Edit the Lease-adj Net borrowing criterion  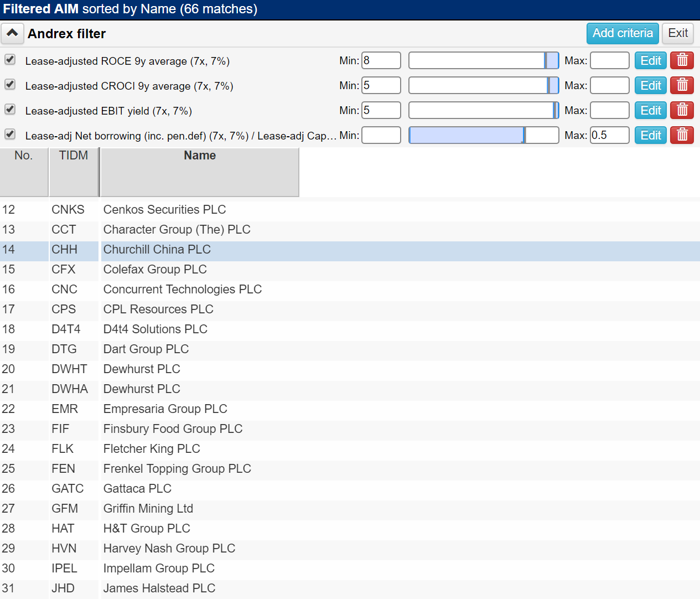click(651, 135)
